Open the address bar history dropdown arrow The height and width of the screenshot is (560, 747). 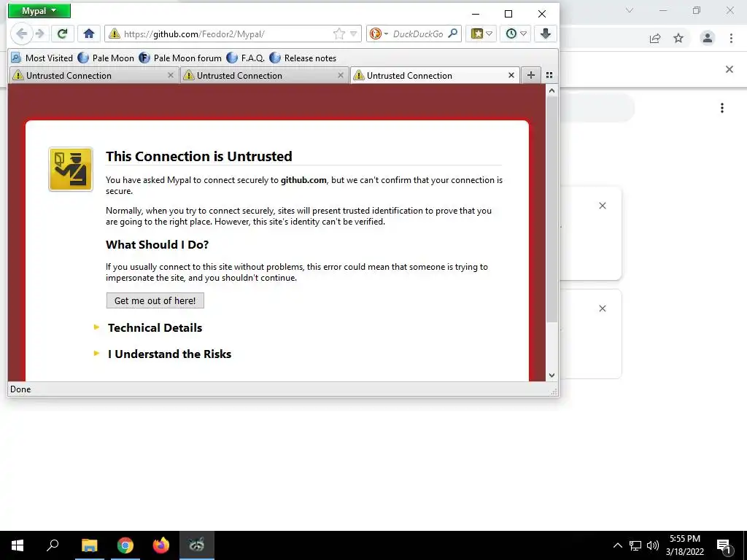[x=354, y=34]
